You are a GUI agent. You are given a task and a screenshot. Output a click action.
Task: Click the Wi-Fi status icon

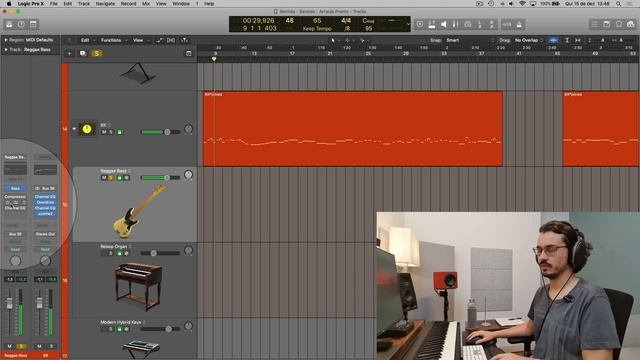point(522,4)
